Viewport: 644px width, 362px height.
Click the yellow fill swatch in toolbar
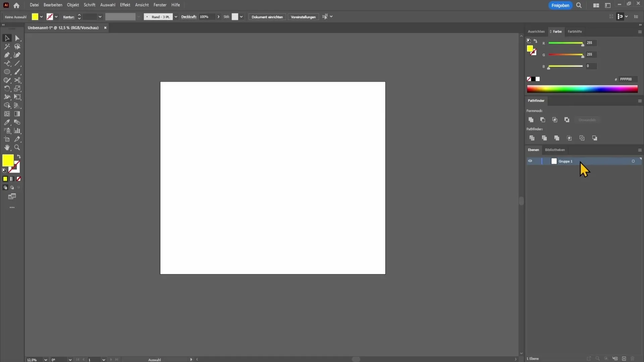(x=8, y=161)
